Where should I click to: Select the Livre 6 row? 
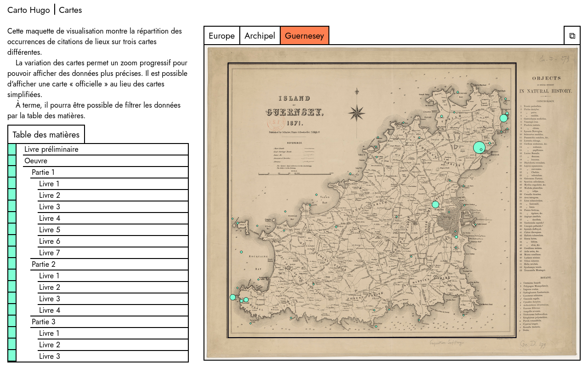coord(113,241)
